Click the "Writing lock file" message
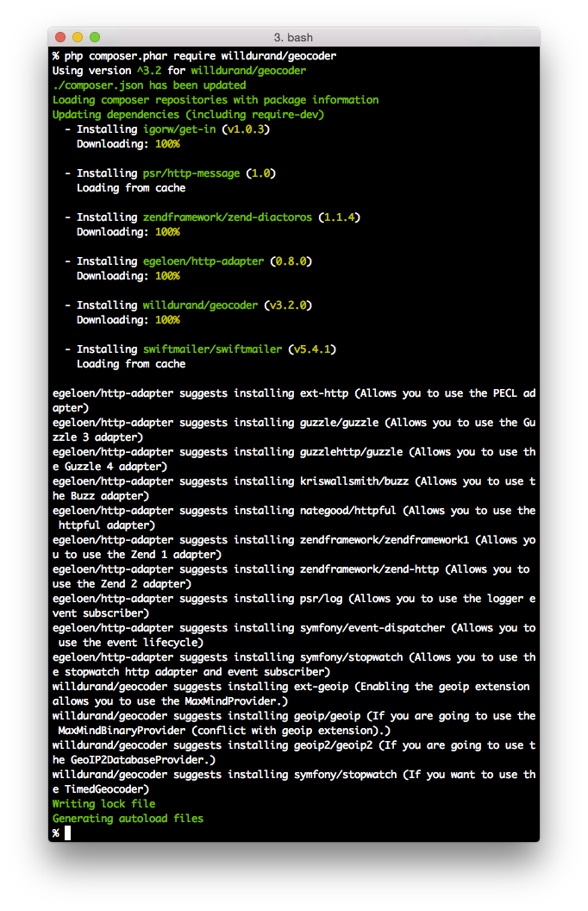This screenshot has width=588, height=911. (103, 804)
